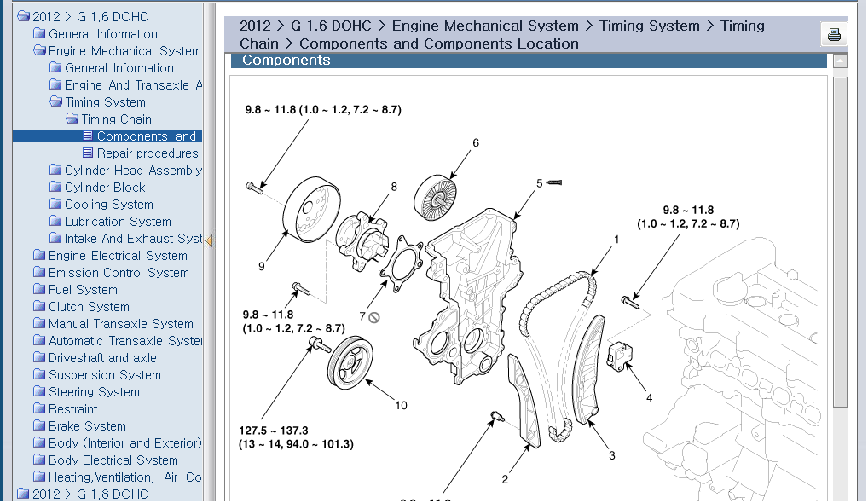The image size is (868, 503).
Task: Click the folder icon beside Engine Mechanical System
Action: tap(39, 50)
